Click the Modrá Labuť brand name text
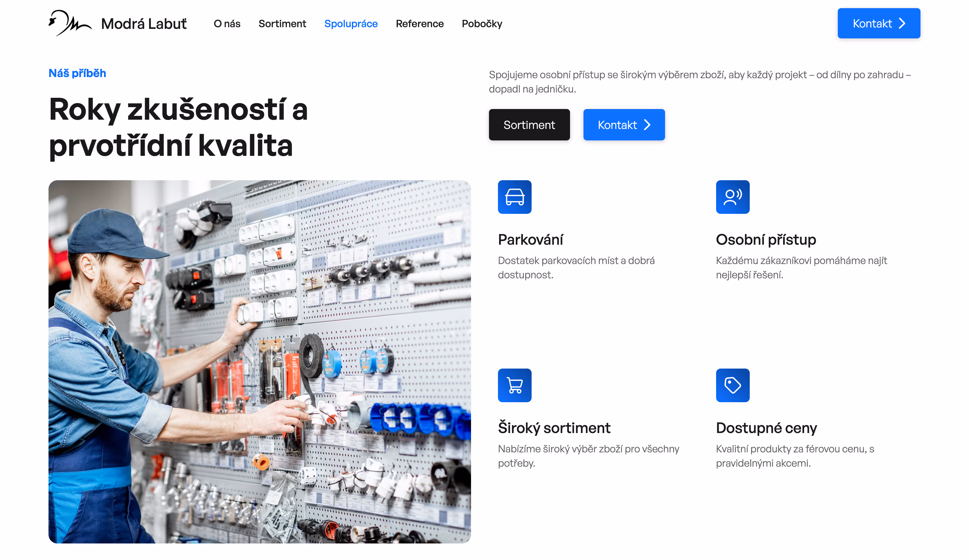The image size is (969, 560). pos(144,24)
